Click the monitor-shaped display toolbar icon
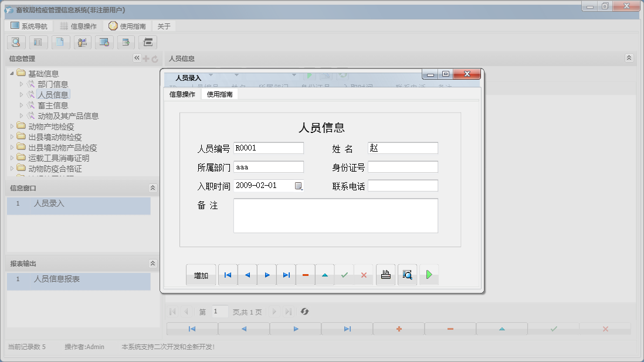644x362 pixels. pos(104,42)
